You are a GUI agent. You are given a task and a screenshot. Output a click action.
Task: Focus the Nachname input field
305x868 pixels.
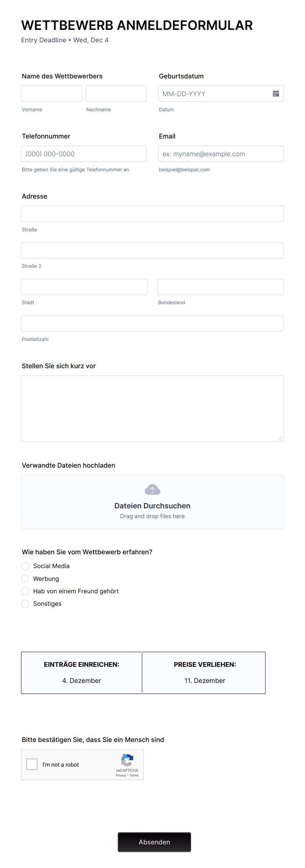pos(116,94)
